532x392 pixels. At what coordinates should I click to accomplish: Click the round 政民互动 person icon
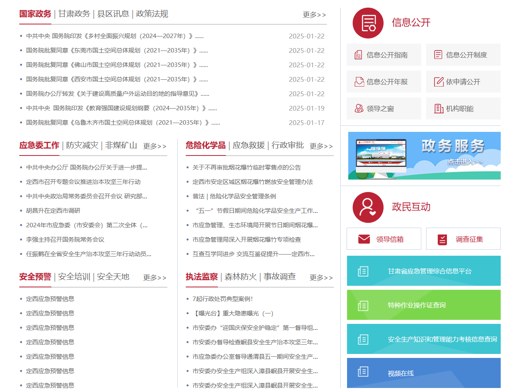click(368, 207)
